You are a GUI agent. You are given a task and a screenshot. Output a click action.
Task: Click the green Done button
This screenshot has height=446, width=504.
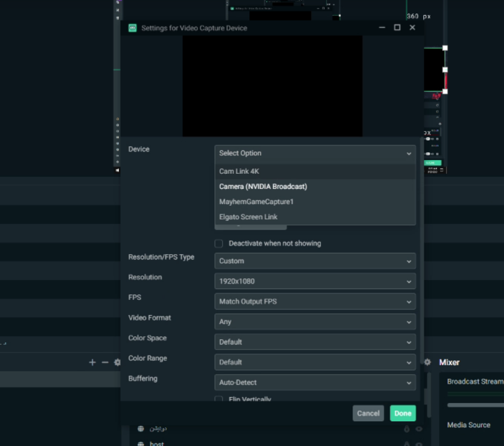tap(403, 413)
